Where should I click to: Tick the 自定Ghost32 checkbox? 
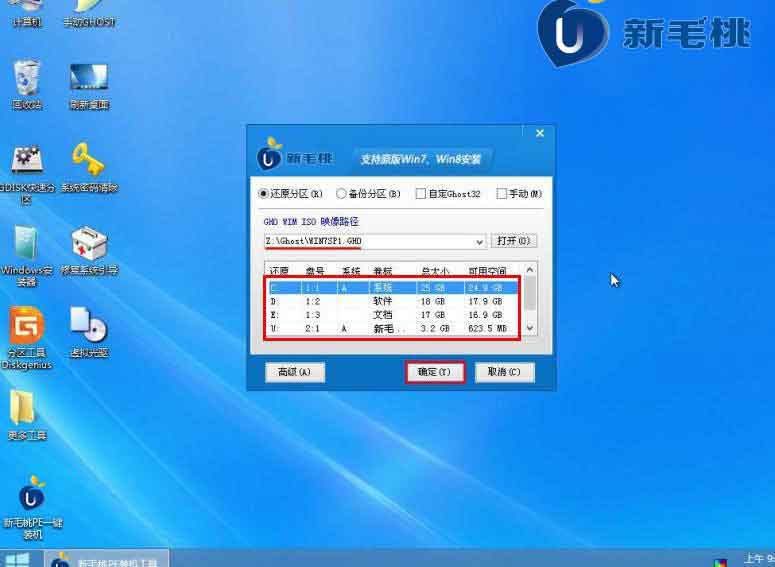click(x=421, y=194)
